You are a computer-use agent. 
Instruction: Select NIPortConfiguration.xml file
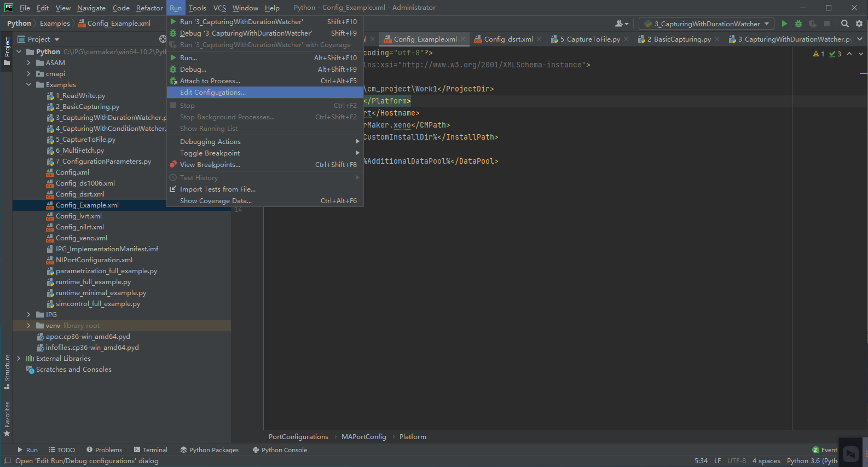coord(94,260)
